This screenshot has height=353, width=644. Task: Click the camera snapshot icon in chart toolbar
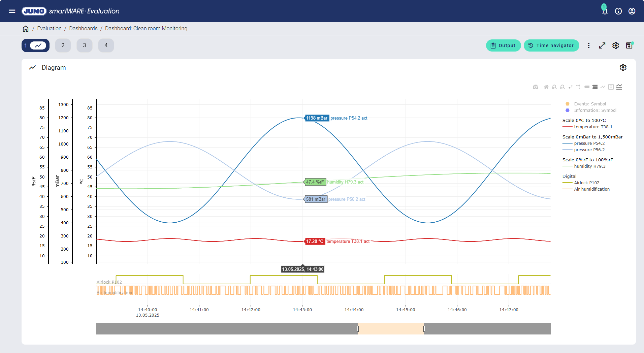point(535,87)
